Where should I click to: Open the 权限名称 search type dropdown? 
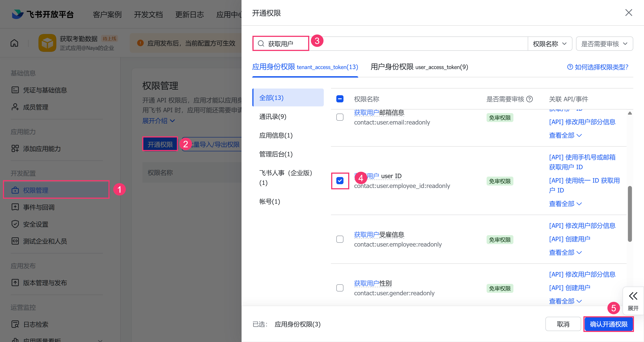coord(549,44)
